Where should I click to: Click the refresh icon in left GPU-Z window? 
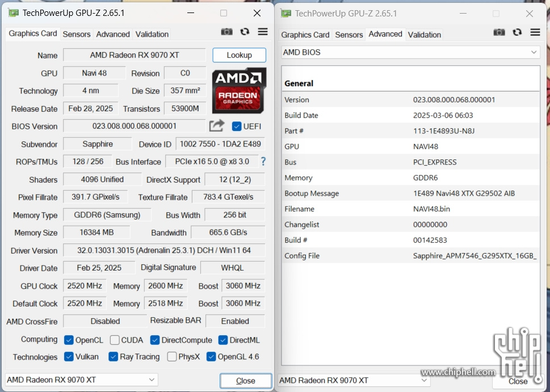point(245,32)
